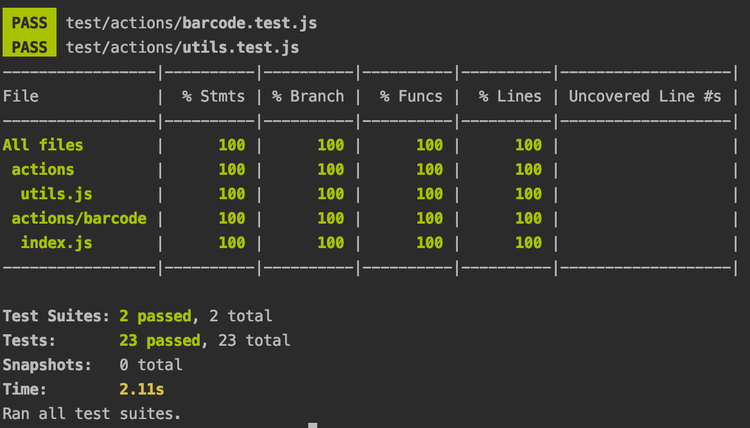The image size is (750, 428).
Task: Click the 'File' column header
Action: (21, 96)
